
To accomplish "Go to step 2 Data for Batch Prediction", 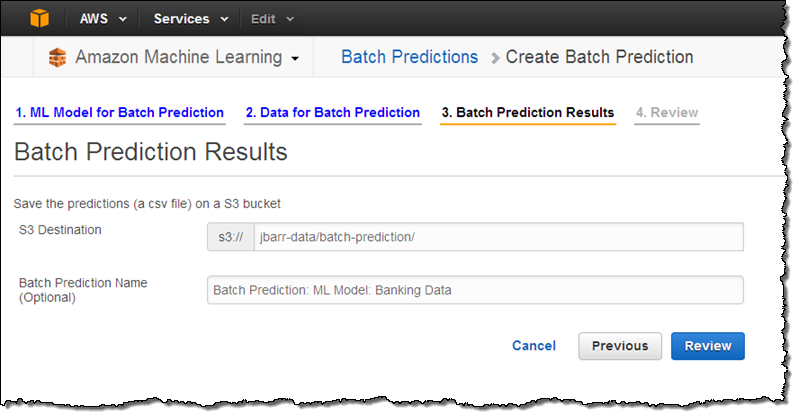I will [332, 112].
